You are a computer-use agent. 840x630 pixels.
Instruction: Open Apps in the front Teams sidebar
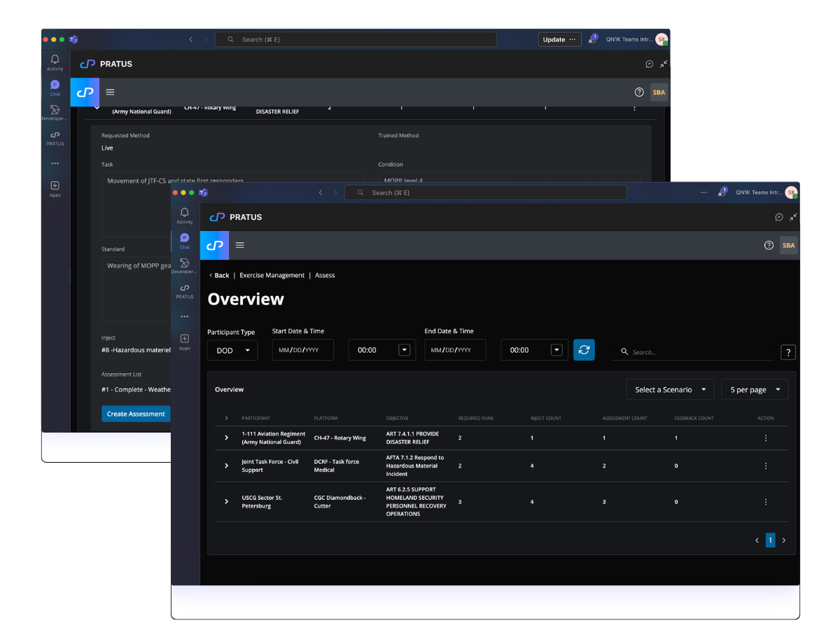185,342
